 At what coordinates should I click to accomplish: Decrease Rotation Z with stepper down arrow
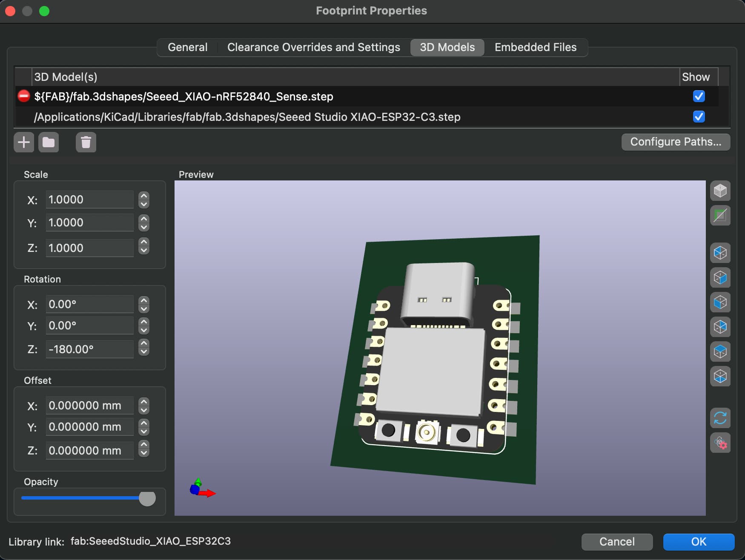[144, 352]
